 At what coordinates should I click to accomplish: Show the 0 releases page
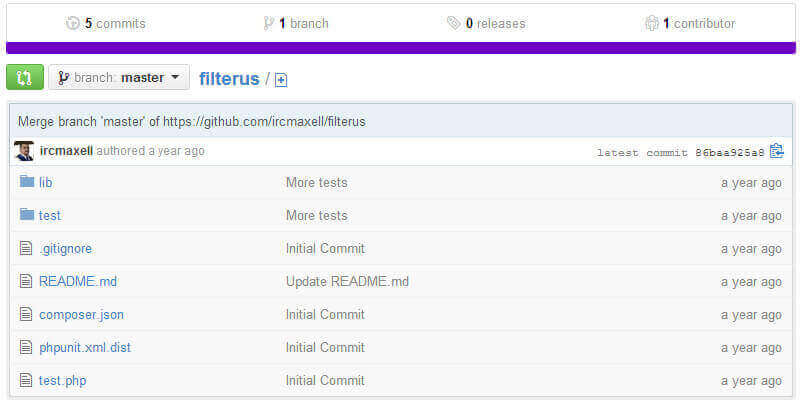[x=486, y=23]
